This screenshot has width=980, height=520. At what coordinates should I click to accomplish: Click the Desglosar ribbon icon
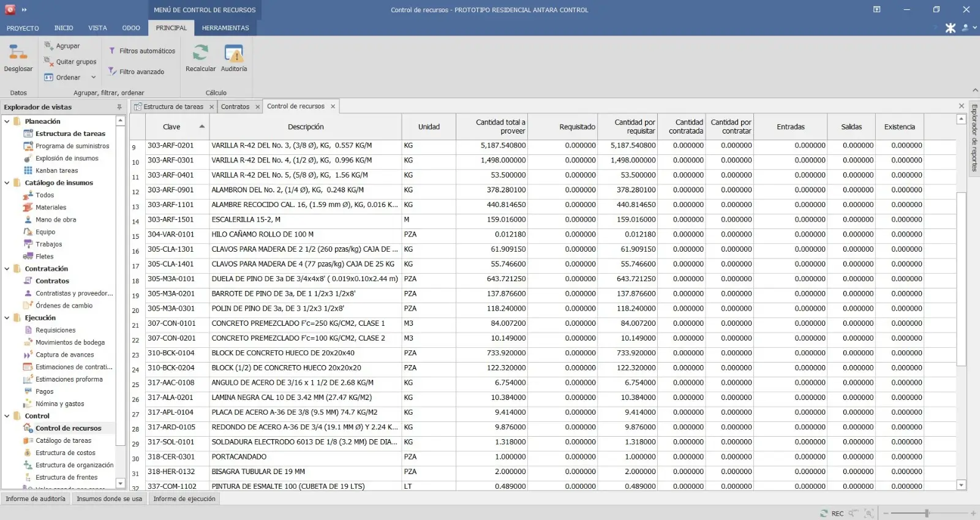tap(18, 54)
